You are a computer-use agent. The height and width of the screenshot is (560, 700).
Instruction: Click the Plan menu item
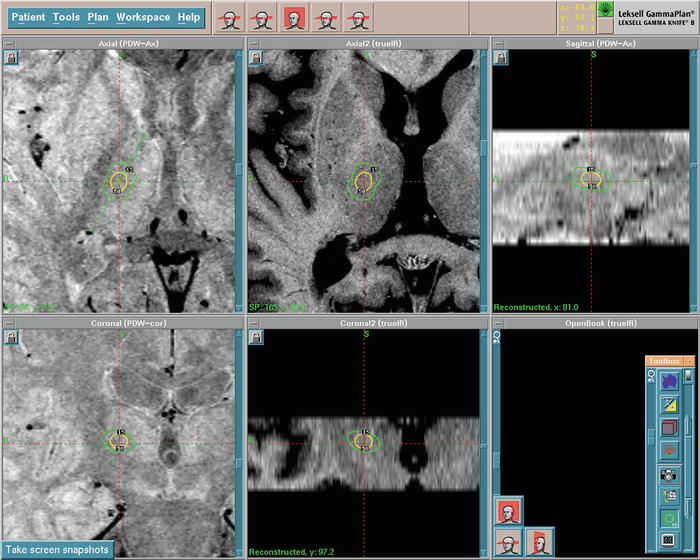click(x=97, y=17)
